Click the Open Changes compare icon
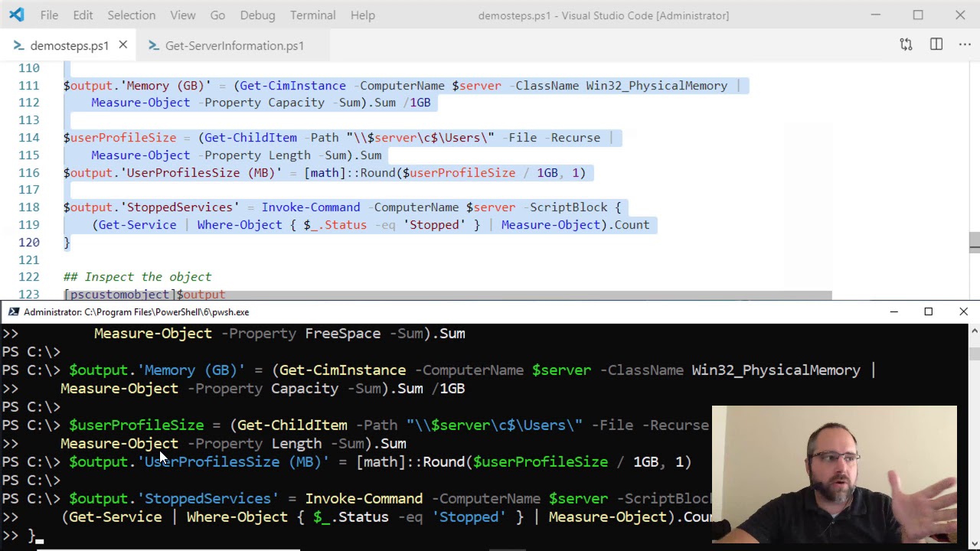Image resolution: width=980 pixels, height=551 pixels. pos(906,45)
